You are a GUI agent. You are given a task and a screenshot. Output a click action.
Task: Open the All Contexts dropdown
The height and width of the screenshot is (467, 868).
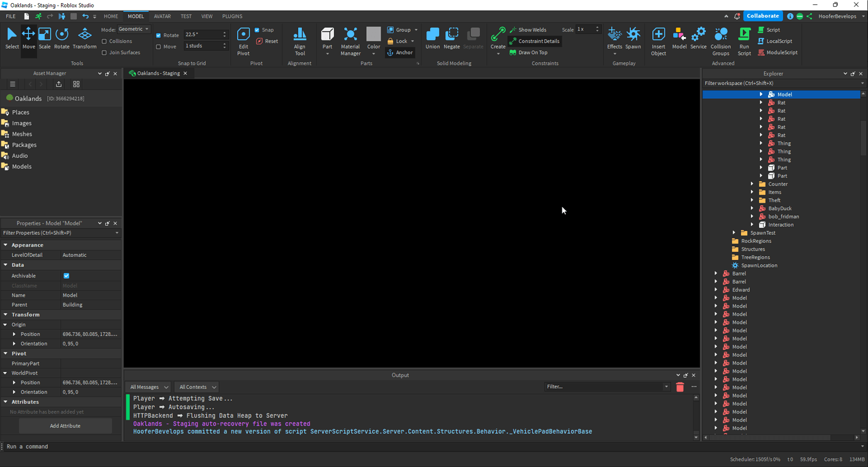[197, 387]
